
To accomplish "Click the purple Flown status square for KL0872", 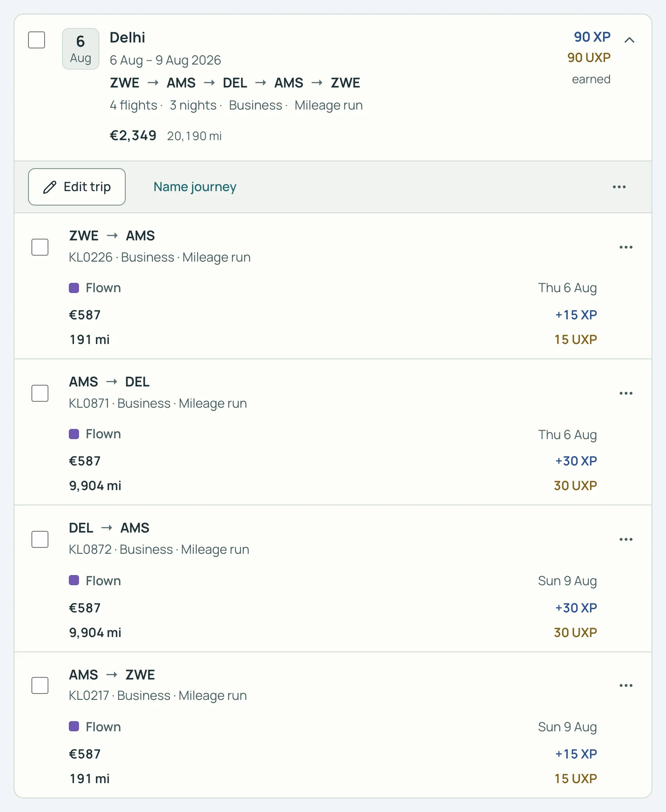I will (74, 580).
